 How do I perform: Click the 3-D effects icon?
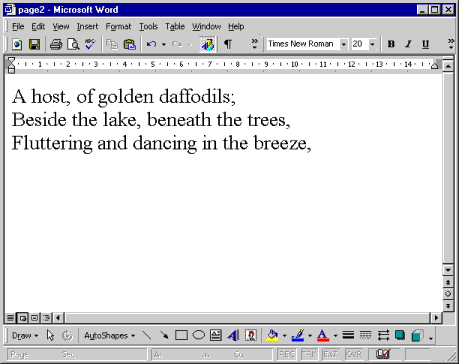coord(418,335)
